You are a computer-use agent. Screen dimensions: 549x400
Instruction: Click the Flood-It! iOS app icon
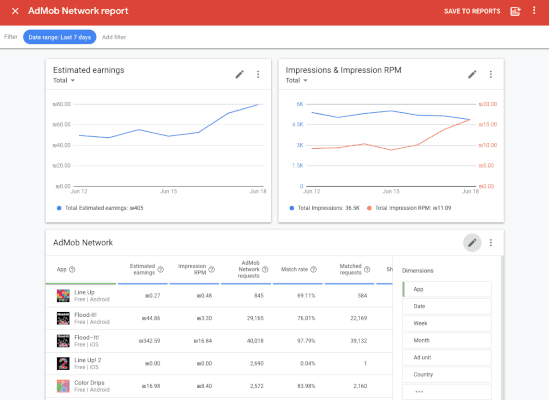click(x=63, y=341)
